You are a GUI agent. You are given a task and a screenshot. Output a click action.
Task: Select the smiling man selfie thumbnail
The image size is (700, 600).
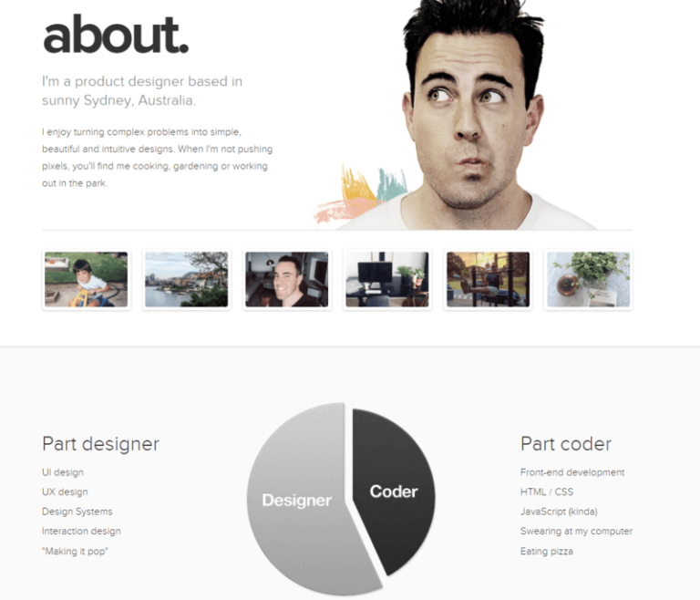(x=286, y=280)
